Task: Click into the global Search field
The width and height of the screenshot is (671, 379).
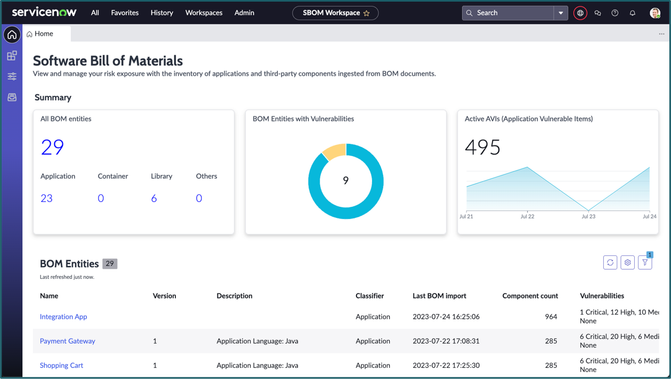Action: click(x=513, y=13)
